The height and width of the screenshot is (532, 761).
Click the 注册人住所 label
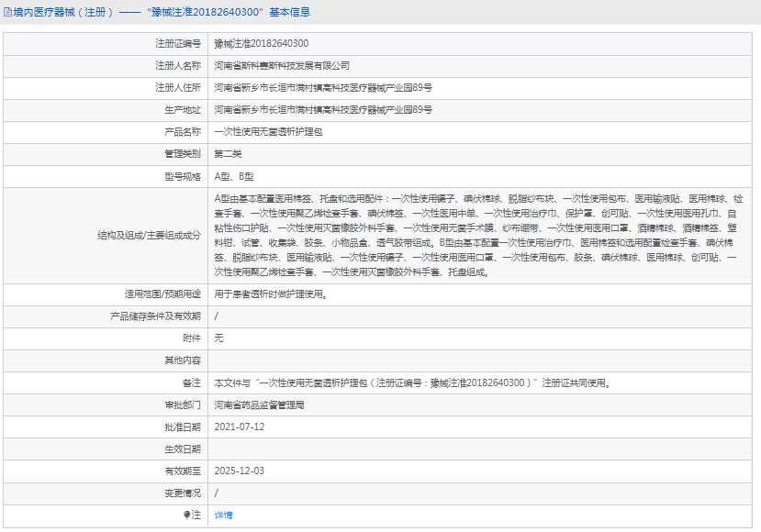pyautogui.click(x=178, y=88)
